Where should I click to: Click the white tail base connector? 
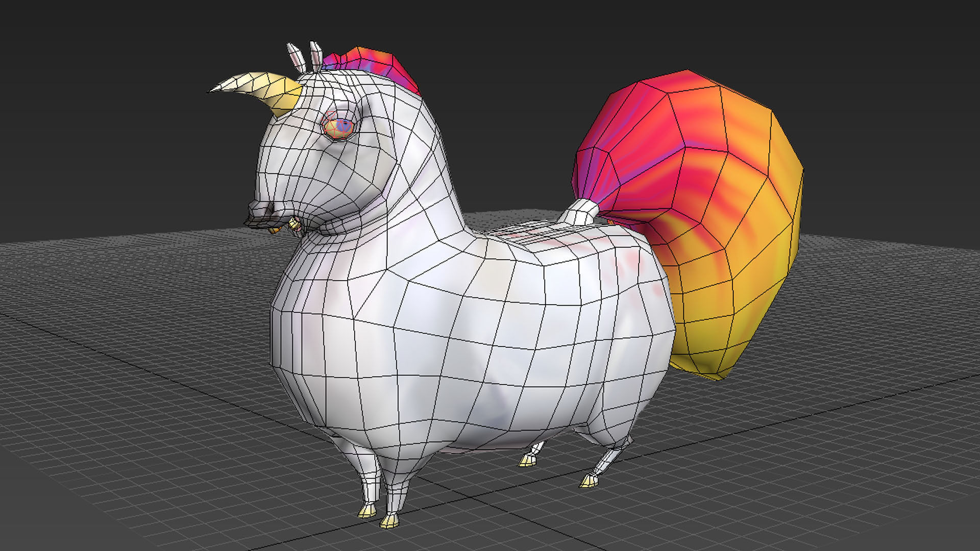(579, 213)
